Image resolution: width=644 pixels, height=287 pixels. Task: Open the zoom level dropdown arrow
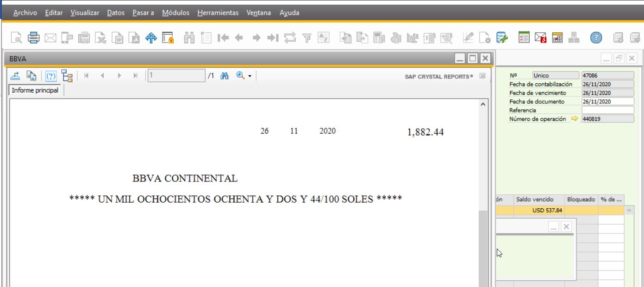point(249,76)
